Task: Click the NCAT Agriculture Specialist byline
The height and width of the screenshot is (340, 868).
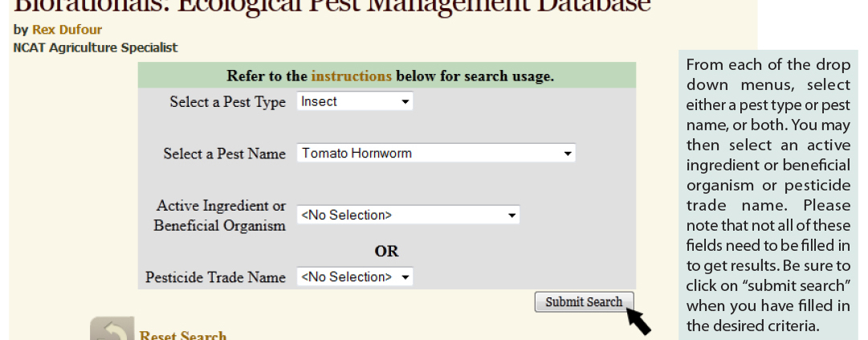Action: click(96, 47)
